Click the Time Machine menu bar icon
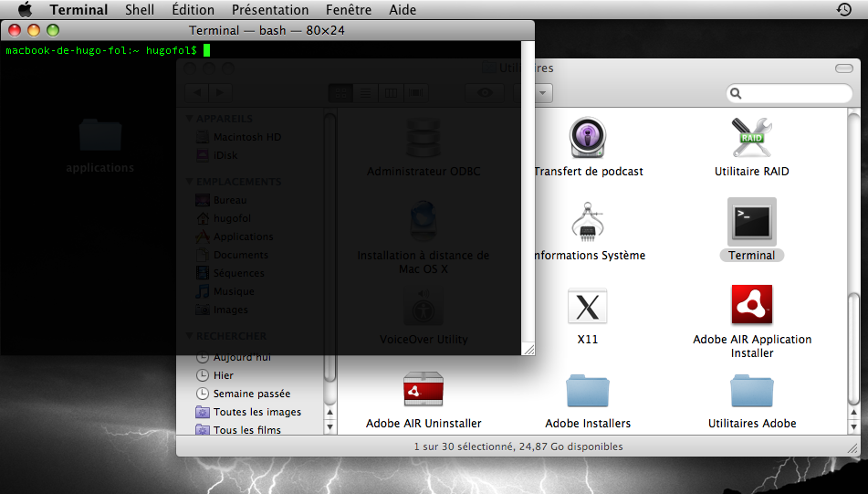 click(x=843, y=9)
